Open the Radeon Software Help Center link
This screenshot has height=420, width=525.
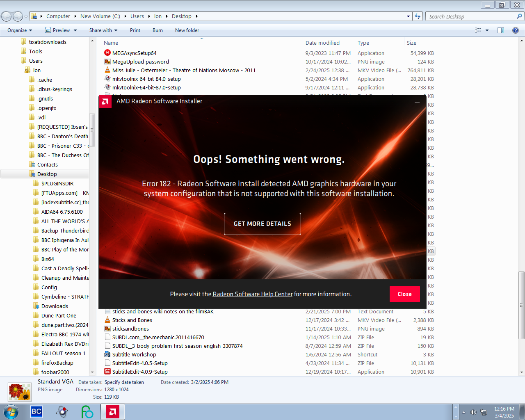click(x=253, y=294)
